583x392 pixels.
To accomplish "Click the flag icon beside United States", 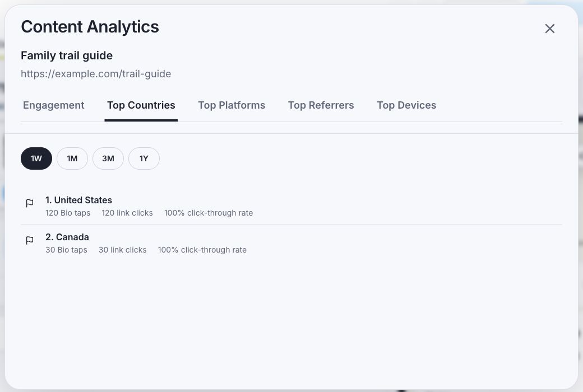I will [30, 203].
